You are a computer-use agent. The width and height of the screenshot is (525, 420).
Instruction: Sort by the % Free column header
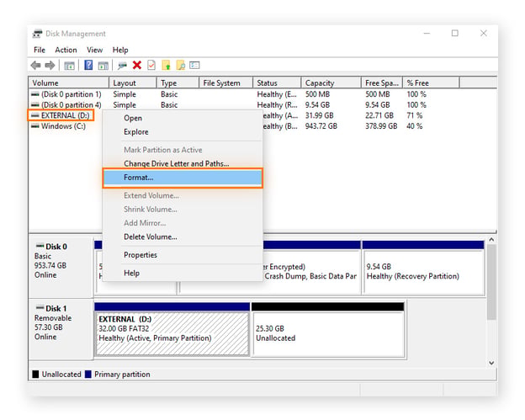(431, 82)
